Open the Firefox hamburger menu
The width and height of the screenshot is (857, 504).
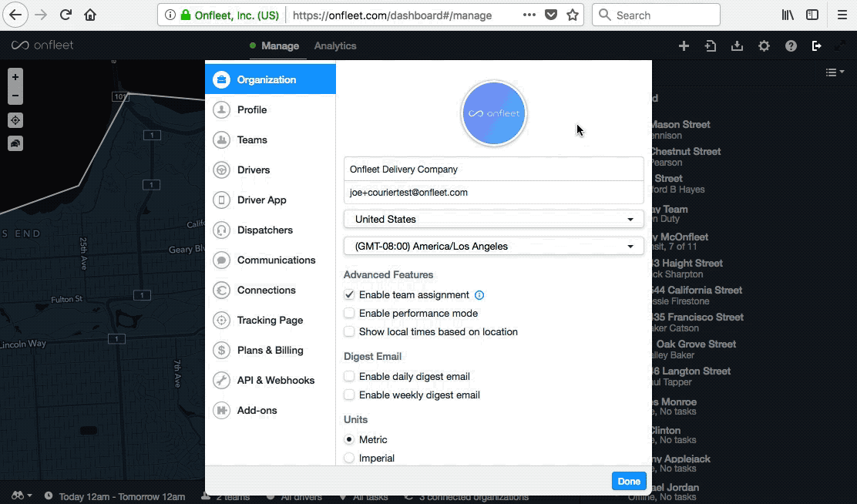pyautogui.click(x=842, y=15)
